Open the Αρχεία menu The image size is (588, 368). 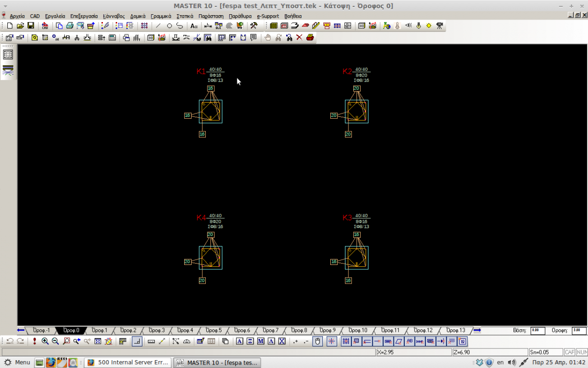click(17, 16)
